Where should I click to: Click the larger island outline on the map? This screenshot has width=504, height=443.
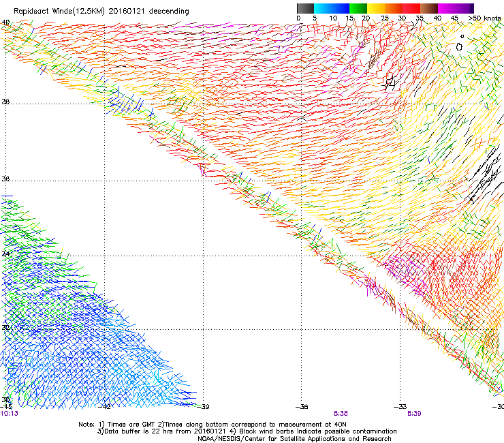pos(459,47)
